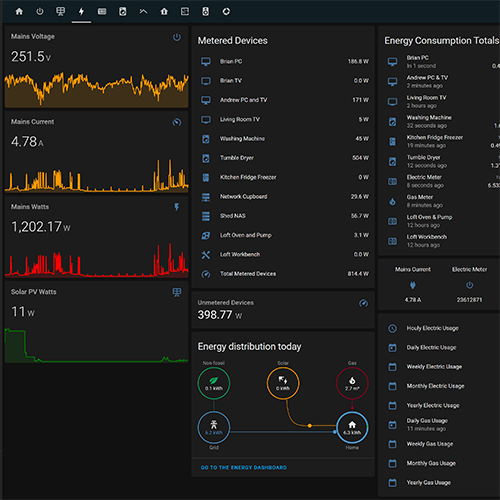Click Total Metered Devices gauge icon

206,274
